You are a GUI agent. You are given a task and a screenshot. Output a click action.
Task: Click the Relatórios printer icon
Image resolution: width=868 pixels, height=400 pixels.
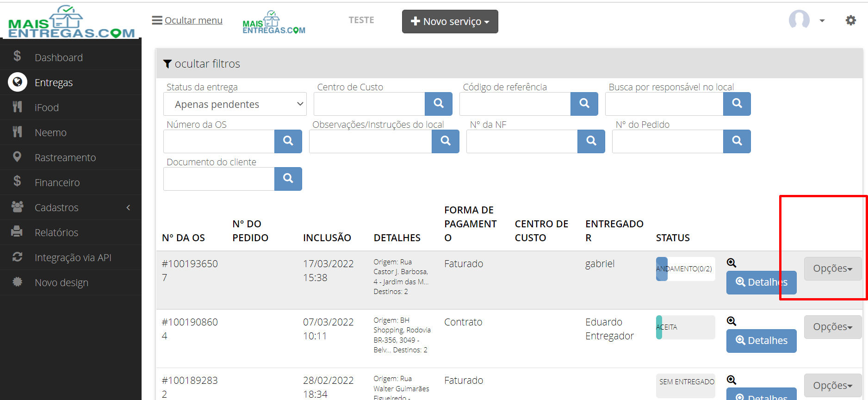pos(17,231)
